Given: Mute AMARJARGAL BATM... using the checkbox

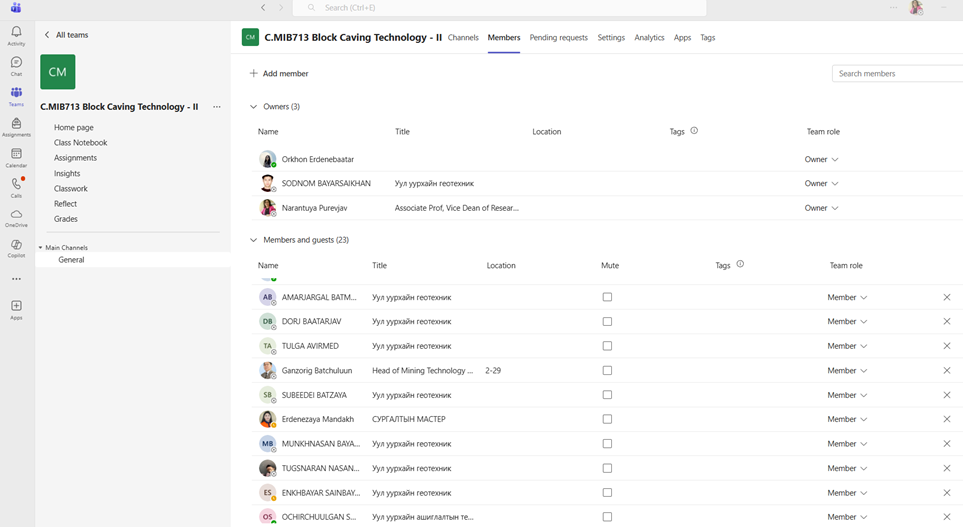Looking at the screenshot, I should [x=607, y=297].
